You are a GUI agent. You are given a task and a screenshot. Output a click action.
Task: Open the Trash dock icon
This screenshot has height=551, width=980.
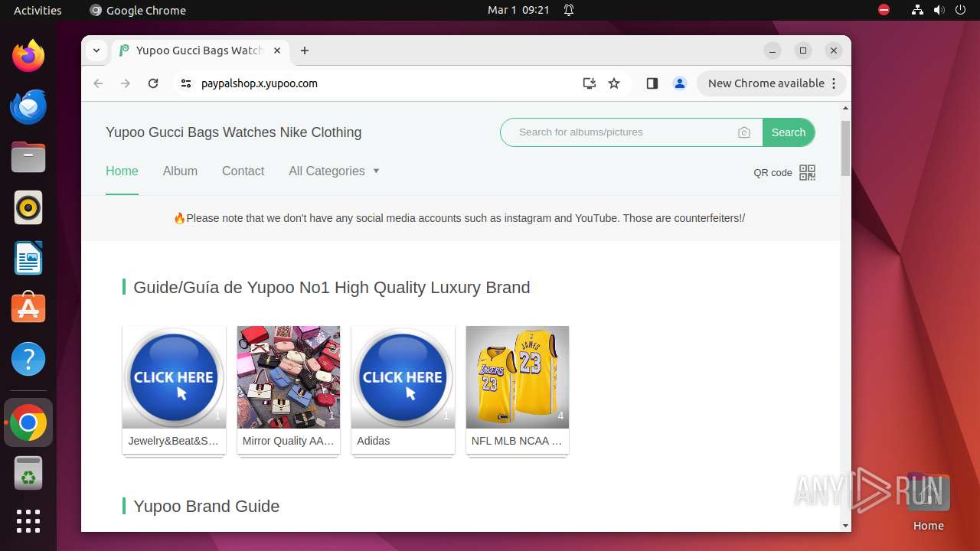(28, 473)
